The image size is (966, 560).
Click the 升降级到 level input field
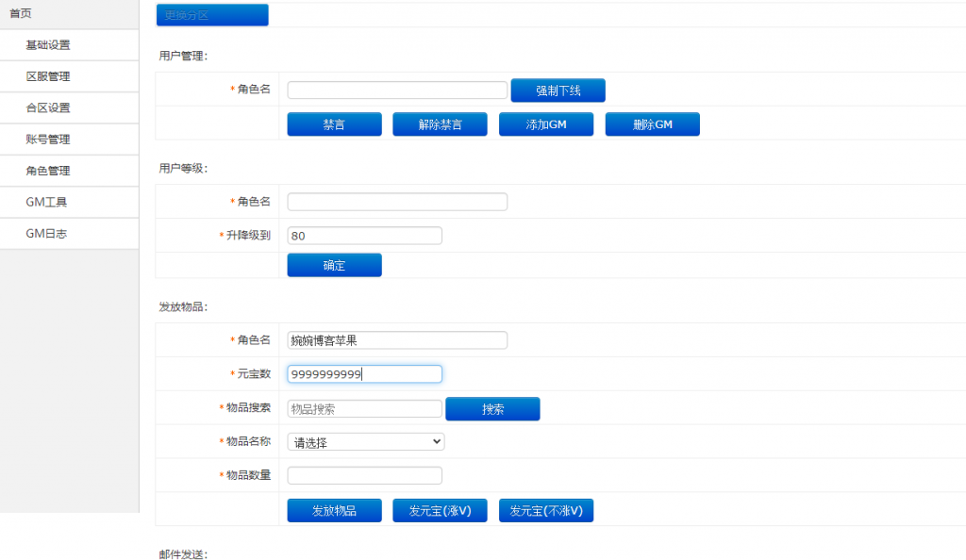(364, 236)
